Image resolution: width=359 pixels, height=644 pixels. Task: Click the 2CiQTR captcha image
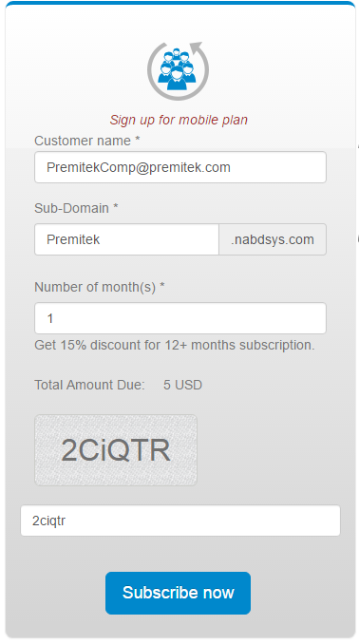[116, 450]
